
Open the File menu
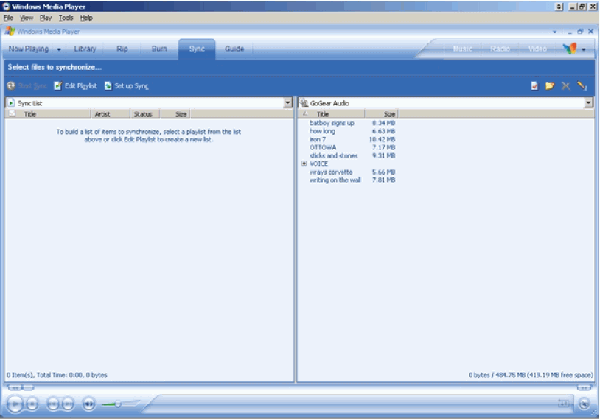point(8,18)
